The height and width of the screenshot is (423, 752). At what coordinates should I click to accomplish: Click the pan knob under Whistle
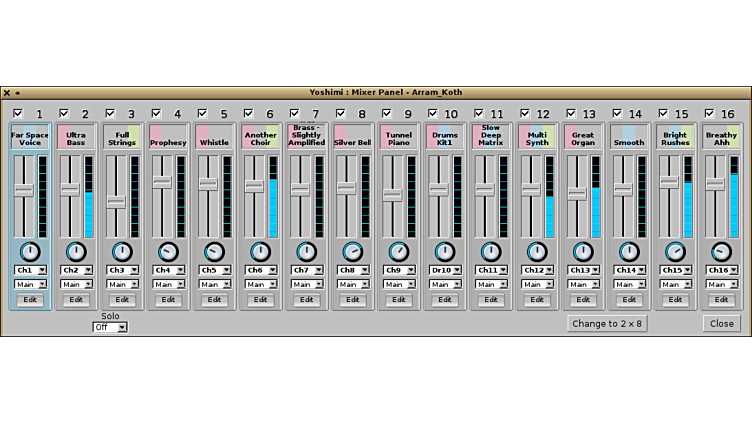pos(214,252)
